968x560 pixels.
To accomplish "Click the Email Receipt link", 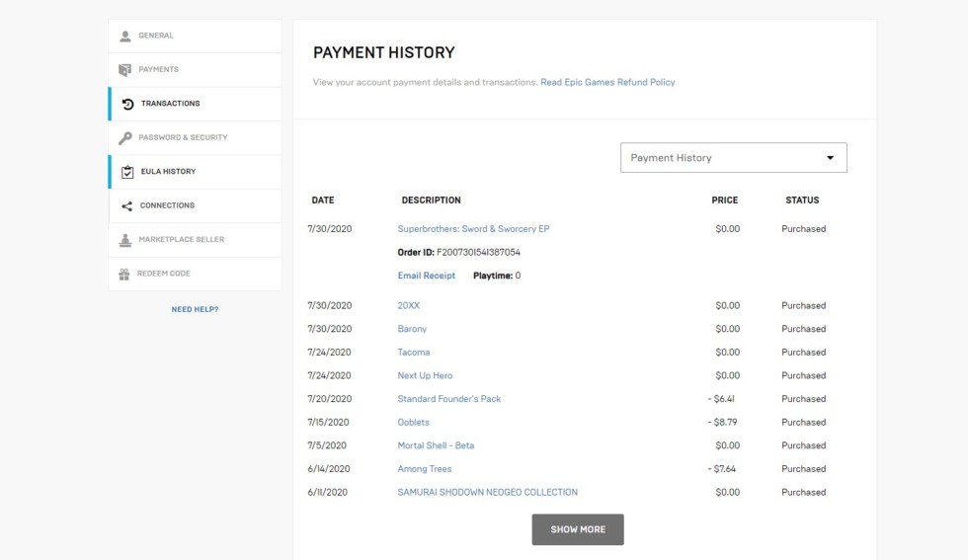I will click(x=426, y=276).
